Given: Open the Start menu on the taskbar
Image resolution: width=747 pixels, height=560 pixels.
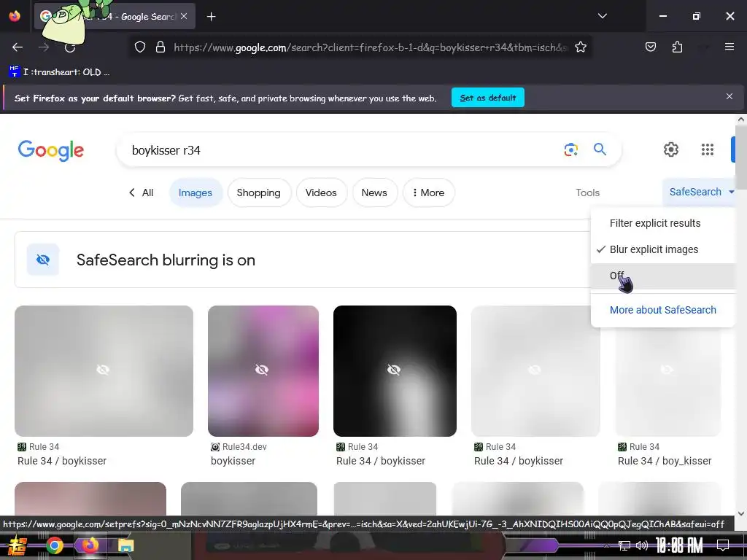Looking at the screenshot, I should tap(18, 545).
